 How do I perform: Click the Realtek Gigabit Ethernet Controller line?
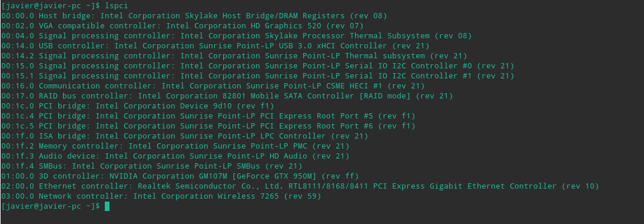pos(300,186)
